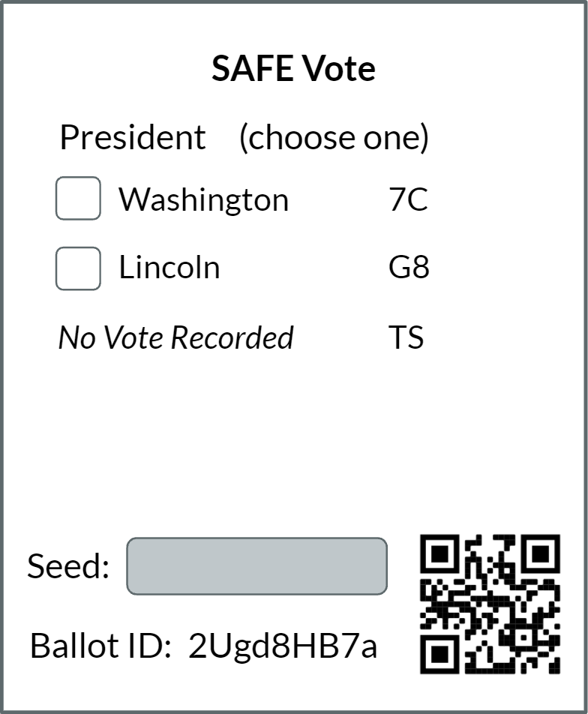The height and width of the screenshot is (714, 588).
Task: Click the Seed label
Action: point(68,566)
